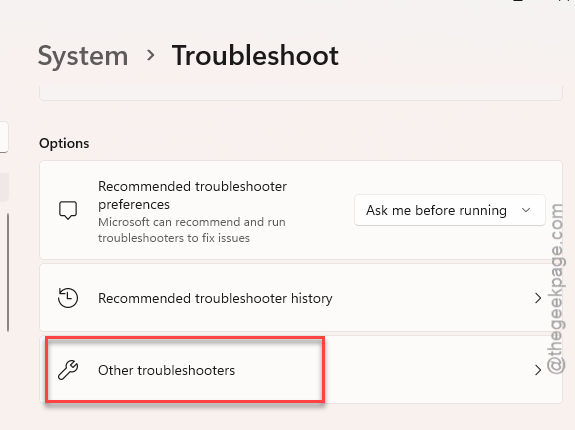Focus the partially visible sidebar search box
575x430 pixels.
coord(4,137)
